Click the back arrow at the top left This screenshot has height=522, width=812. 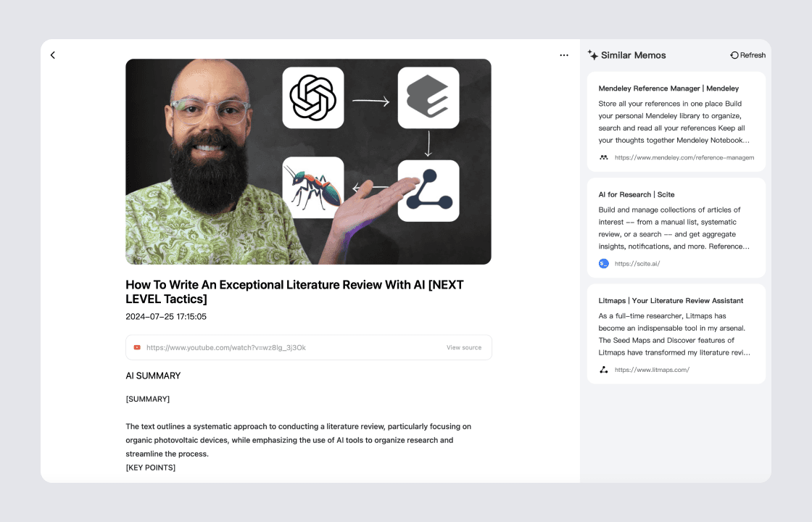(52, 54)
